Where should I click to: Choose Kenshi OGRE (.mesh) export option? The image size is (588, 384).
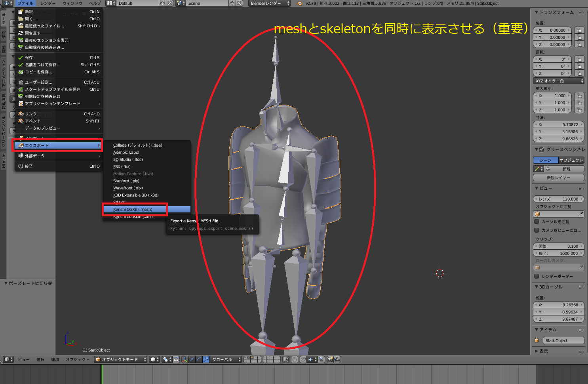(147, 209)
